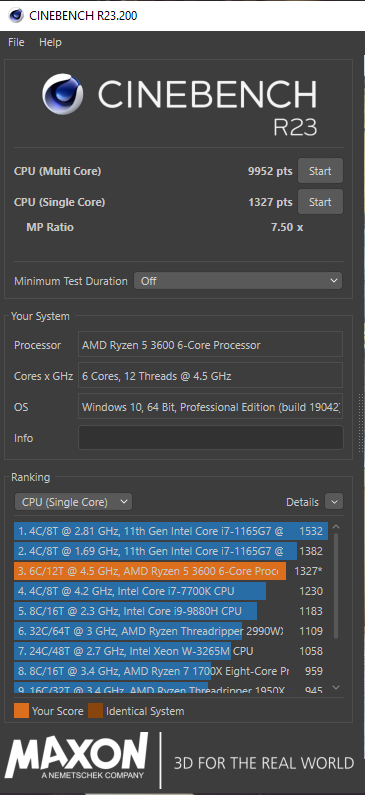Screen dimensions: 365x795
Task: Click the Cinebench sphere logo
Action: 63,94
